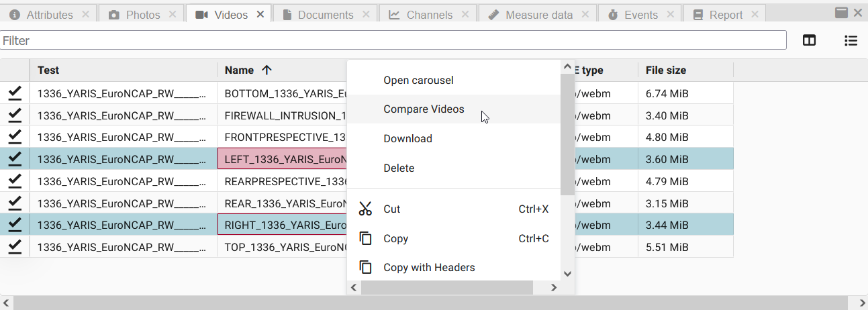The height and width of the screenshot is (310, 868).
Task: Choose Download from context menu
Action: pyautogui.click(x=454, y=139)
